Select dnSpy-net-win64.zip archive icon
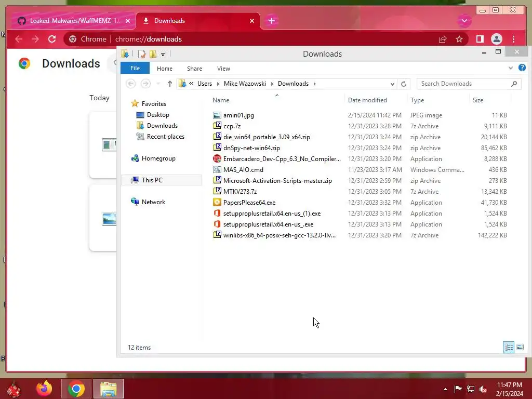 (217, 148)
